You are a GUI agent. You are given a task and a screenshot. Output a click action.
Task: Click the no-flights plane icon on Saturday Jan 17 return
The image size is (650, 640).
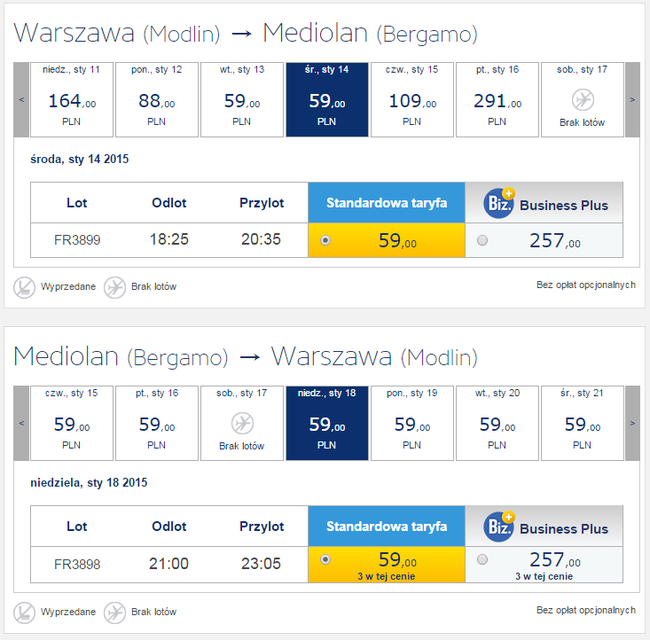pos(241,423)
